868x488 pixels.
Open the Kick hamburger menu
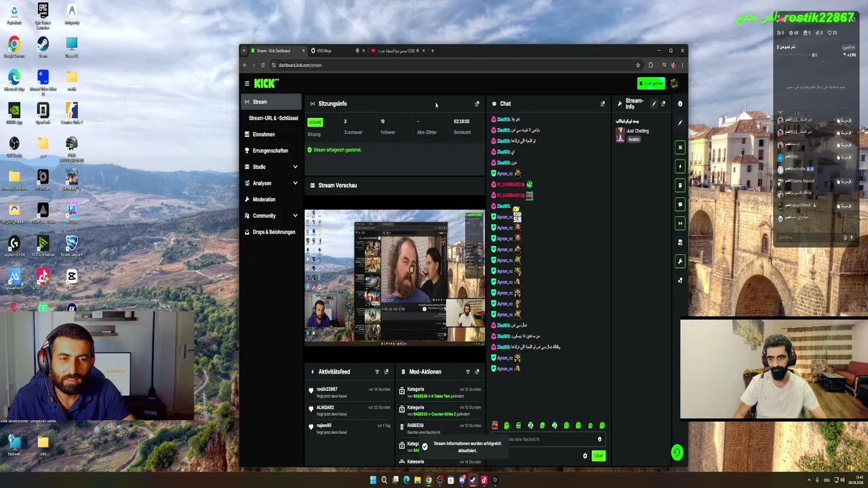pos(247,83)
